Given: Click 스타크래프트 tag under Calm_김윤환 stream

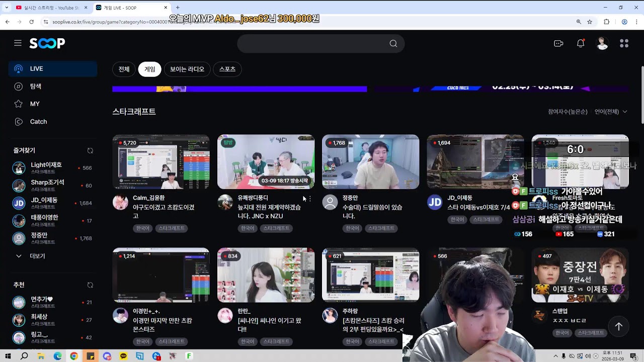Looking at the screenshot, I should tap(172, 228).
